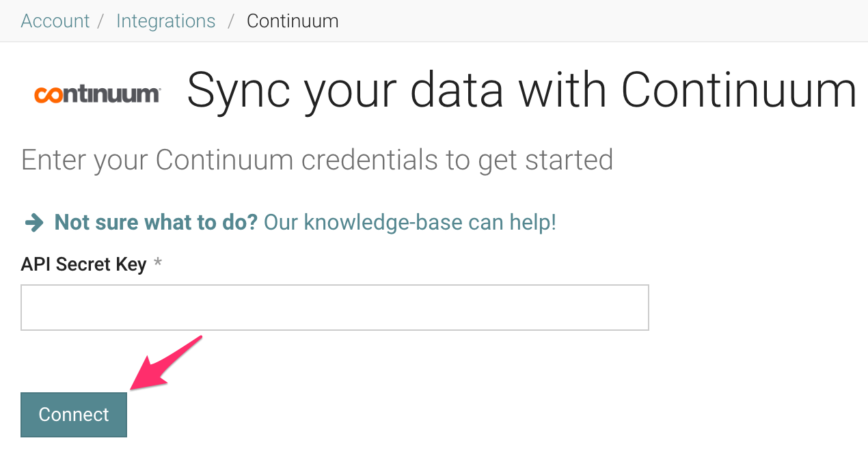Select the Continuum breadcrumb item

293,21
